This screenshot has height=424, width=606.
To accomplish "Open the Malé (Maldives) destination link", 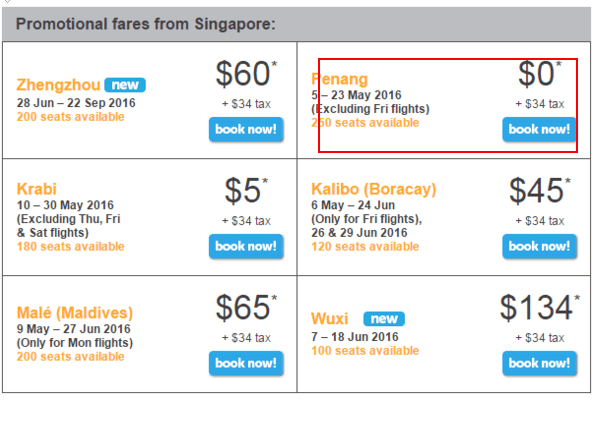I will tap(75, 313).
